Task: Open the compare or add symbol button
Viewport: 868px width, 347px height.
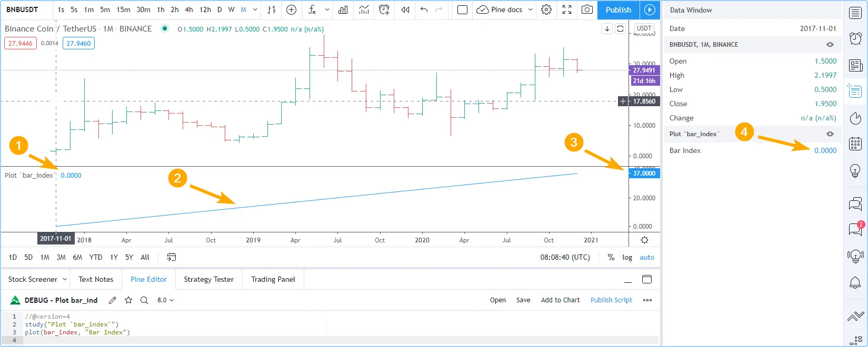Action: click(x=291, y=9)
